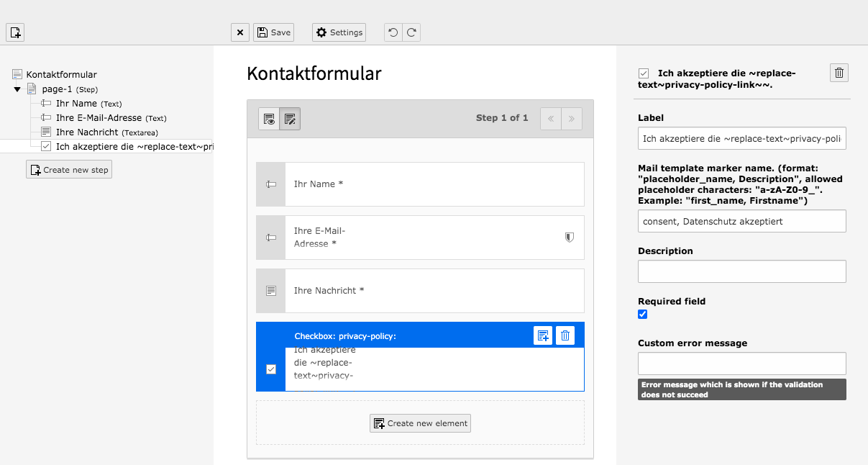Redo the last change
The height and width of the screenshot is (465, 868).
coord(411,32)
